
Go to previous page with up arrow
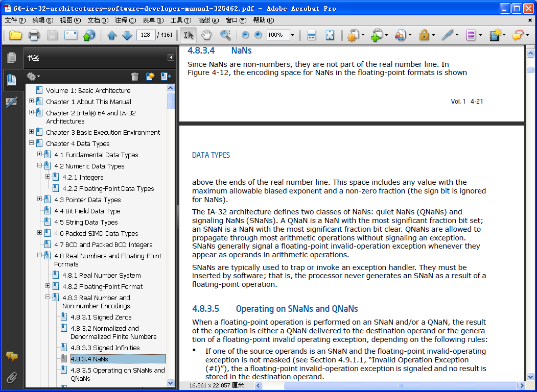click(x=112, y=35)
